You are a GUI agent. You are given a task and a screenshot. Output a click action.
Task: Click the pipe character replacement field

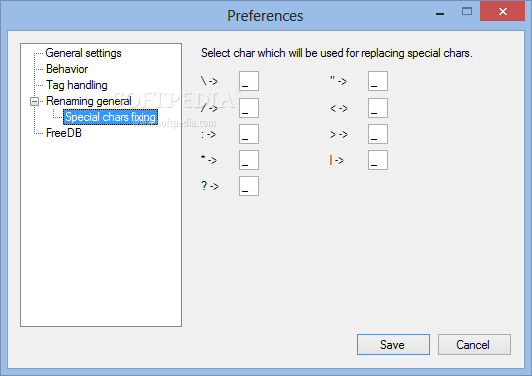click(x=378, y=160)
